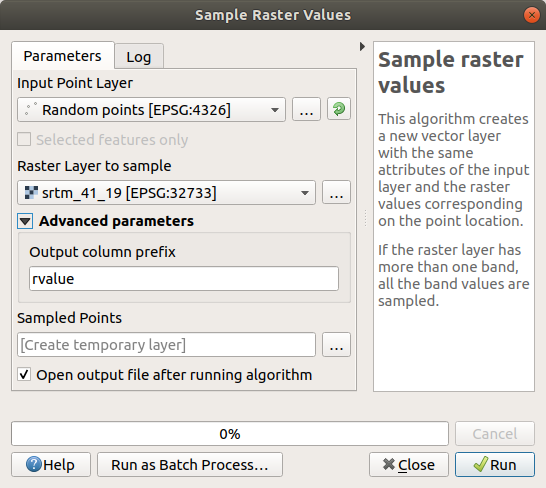Click the 'Output column prefix' label
This screenshot has width=546, height=488.
click(x=102, y=252)
